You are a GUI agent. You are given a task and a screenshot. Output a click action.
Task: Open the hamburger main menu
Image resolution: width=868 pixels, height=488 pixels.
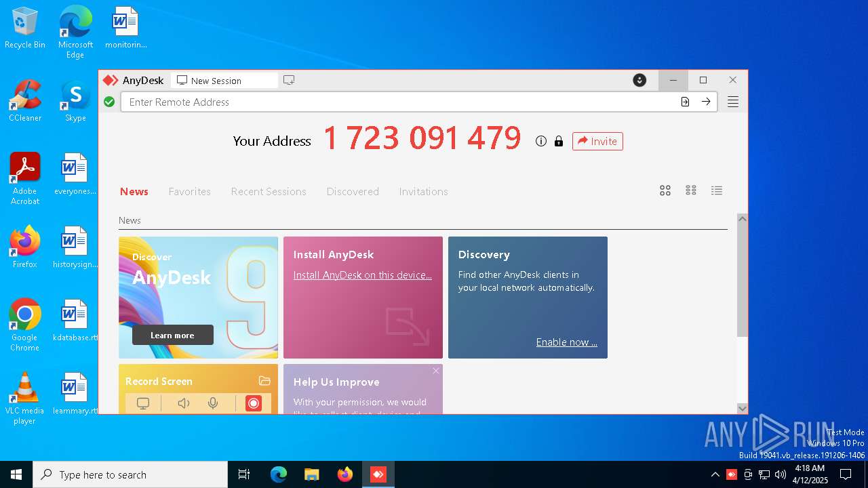click(733, 102)
